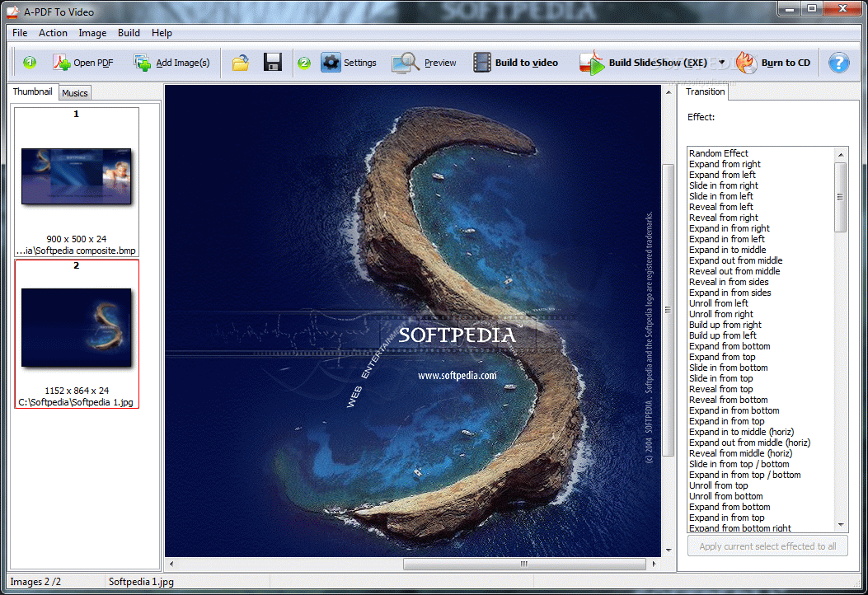This screenshot has width=868, height=595.
Task: Choose Build up from left effect
Action: click(722, 335)
